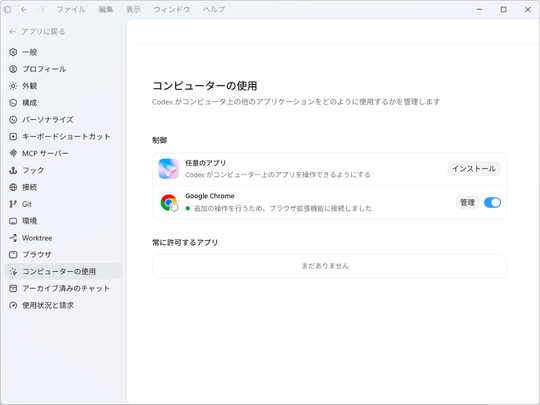Maximize the window

point(503,9)
